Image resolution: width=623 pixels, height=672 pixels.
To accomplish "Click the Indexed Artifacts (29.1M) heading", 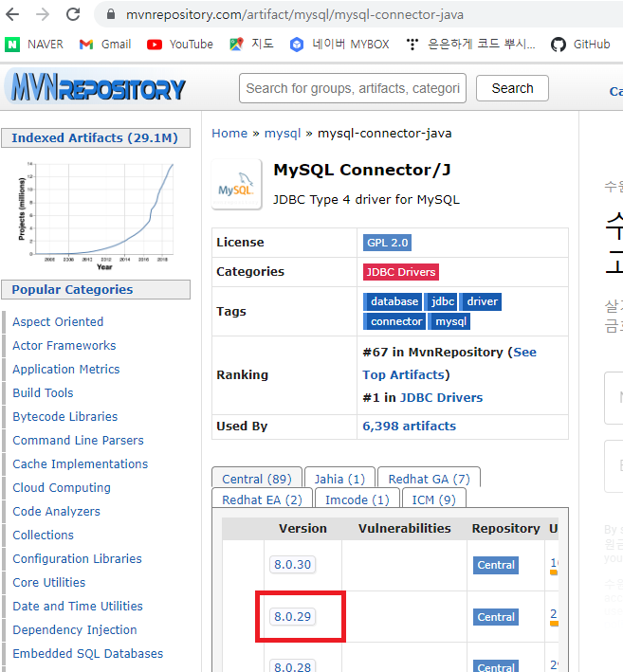I will point(96,138).
